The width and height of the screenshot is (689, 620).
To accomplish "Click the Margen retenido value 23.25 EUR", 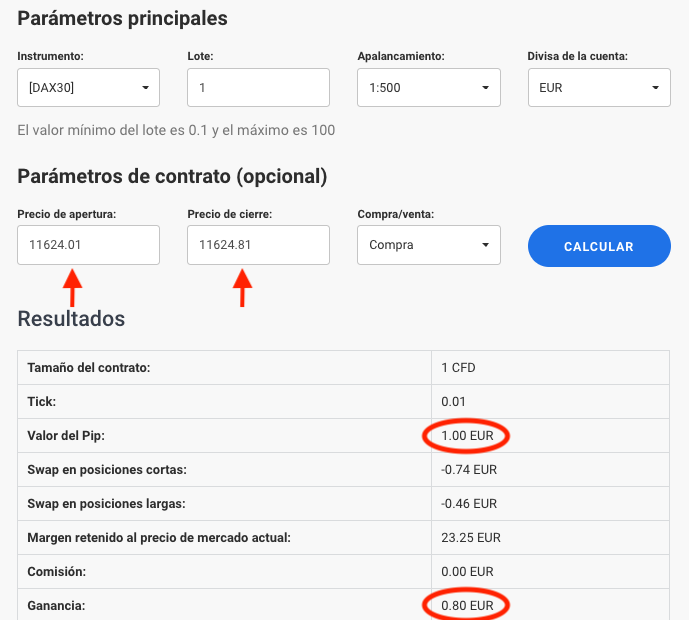I will pos(470,537).
